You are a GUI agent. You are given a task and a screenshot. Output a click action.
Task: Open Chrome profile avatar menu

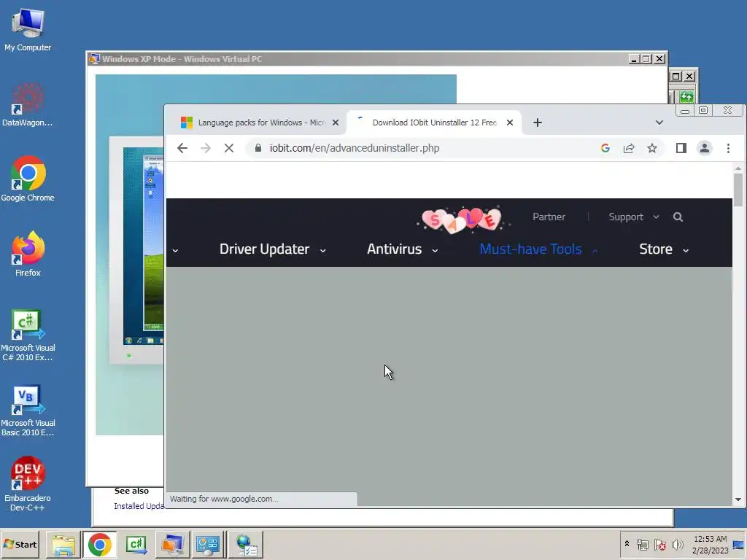(x=704, y=148)
